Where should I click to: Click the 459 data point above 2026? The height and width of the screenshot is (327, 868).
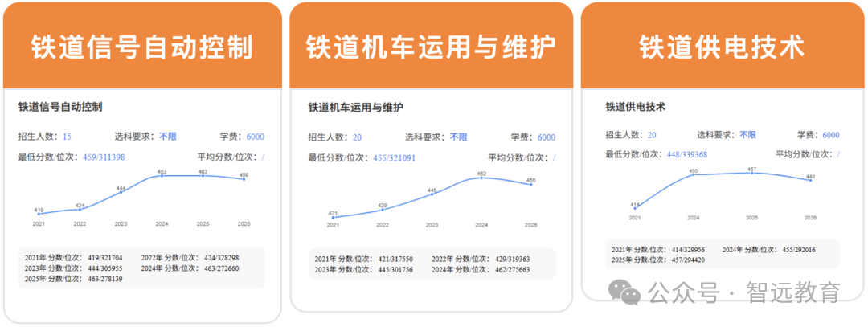pyautogui.click(x=244, y=178)
